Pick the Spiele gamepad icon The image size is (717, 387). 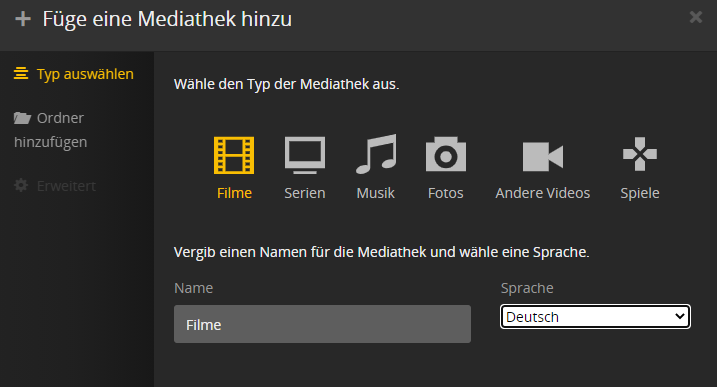pos(640,154)
